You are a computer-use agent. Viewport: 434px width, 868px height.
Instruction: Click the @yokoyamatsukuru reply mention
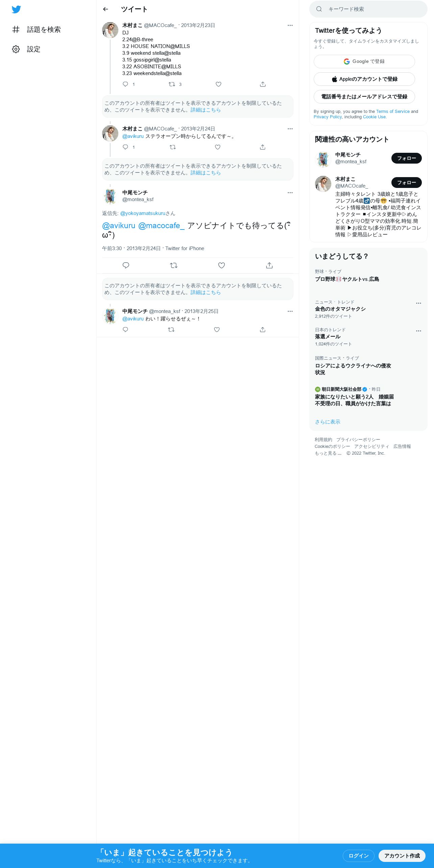(143, 213)
